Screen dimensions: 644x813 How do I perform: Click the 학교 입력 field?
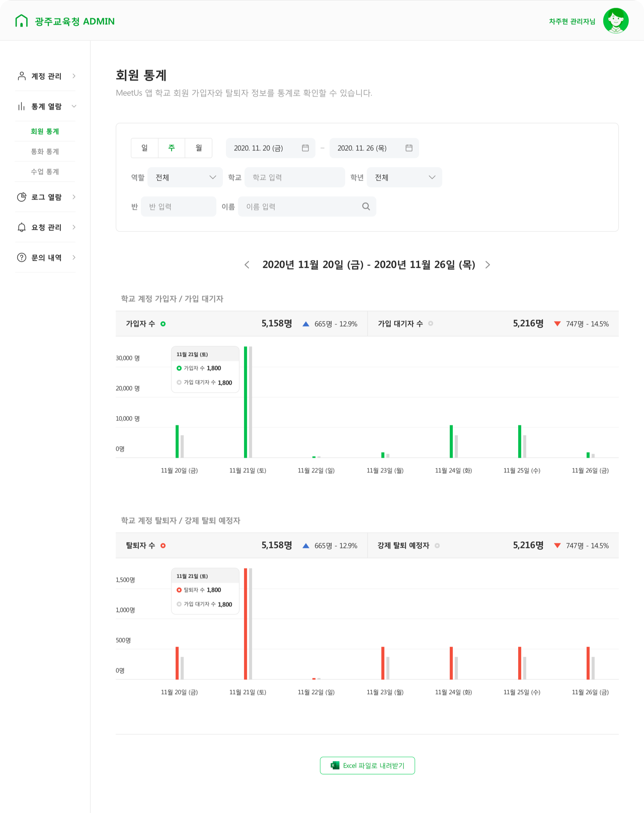click(295, 177)
